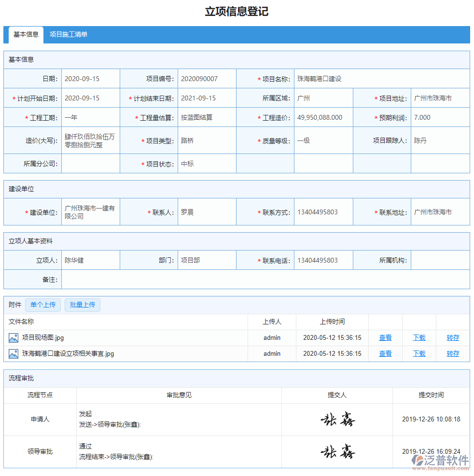This screenshot has height=476, width=474.
Task: Switch to the 项目施工清单 tab
Action: (x=68, y=35)
